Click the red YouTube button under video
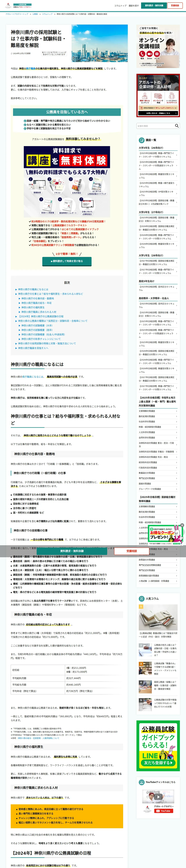The height and width of the screenshot is (868, 186). tap(164, 811)
